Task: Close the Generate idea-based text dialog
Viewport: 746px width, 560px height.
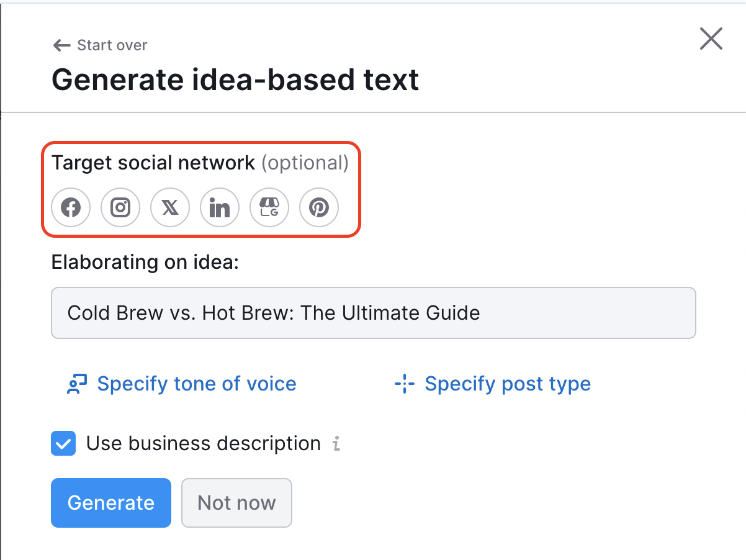Action: (x=711, y=38)
